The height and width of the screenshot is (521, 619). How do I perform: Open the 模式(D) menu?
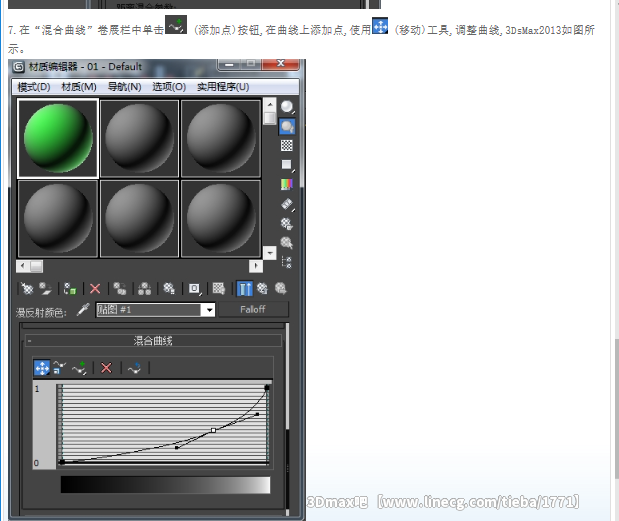[x=34, y=87]
